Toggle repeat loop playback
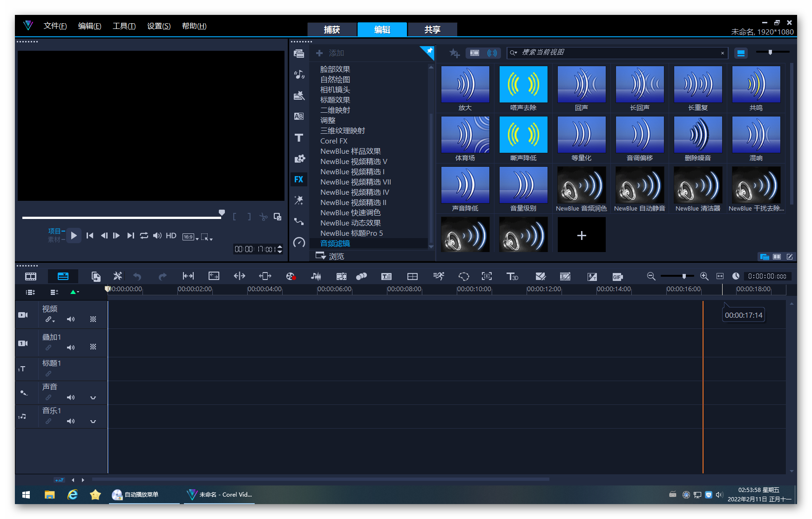The height and width of the screenshot is (519, 812). (x=144, y=236)
